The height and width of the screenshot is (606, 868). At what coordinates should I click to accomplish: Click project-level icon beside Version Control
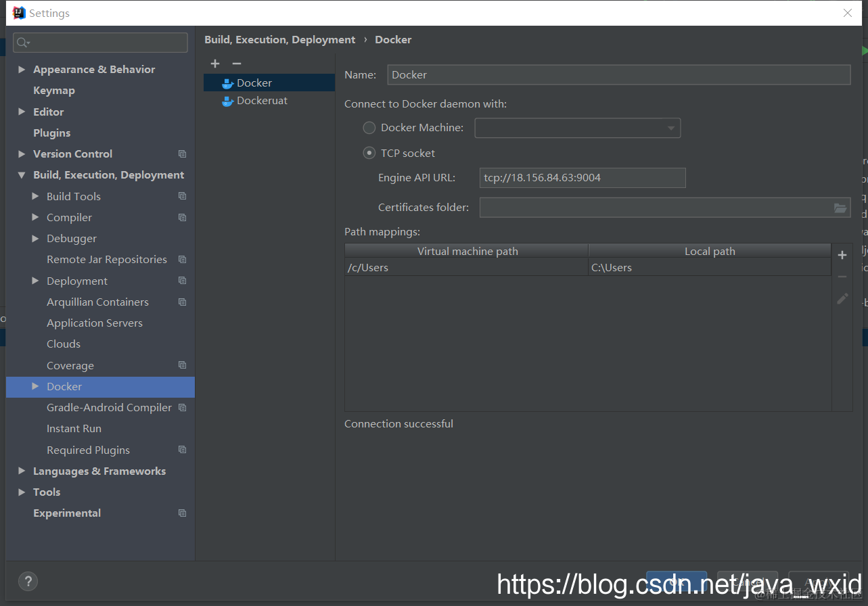182,154
